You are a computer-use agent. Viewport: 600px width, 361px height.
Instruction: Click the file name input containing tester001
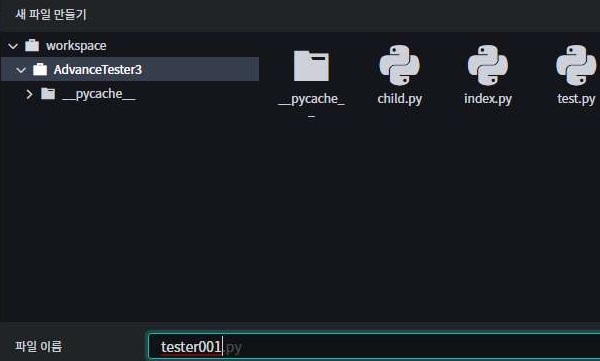[374, 346]
